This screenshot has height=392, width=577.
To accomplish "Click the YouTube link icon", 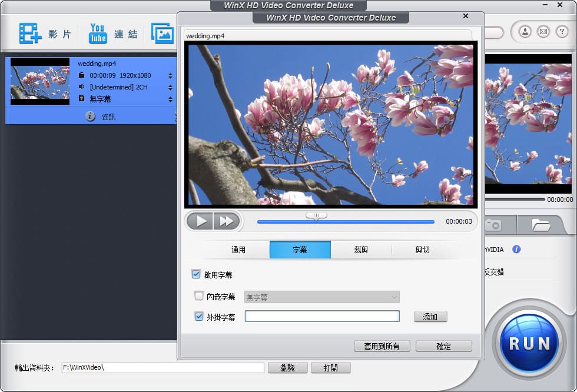I will click(98, 34).
